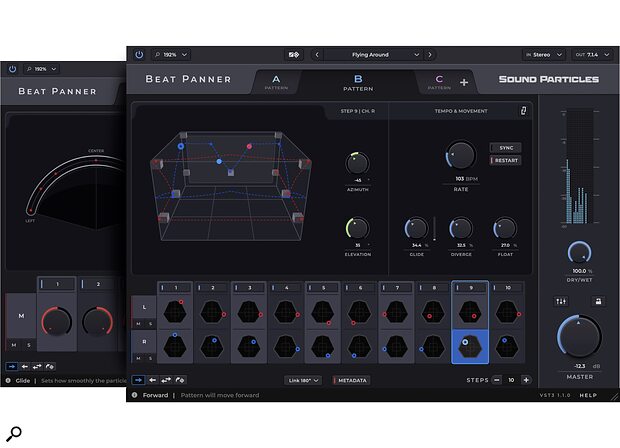Go to the next preset arrow
The image size is (620, 448).
point(430,55)
